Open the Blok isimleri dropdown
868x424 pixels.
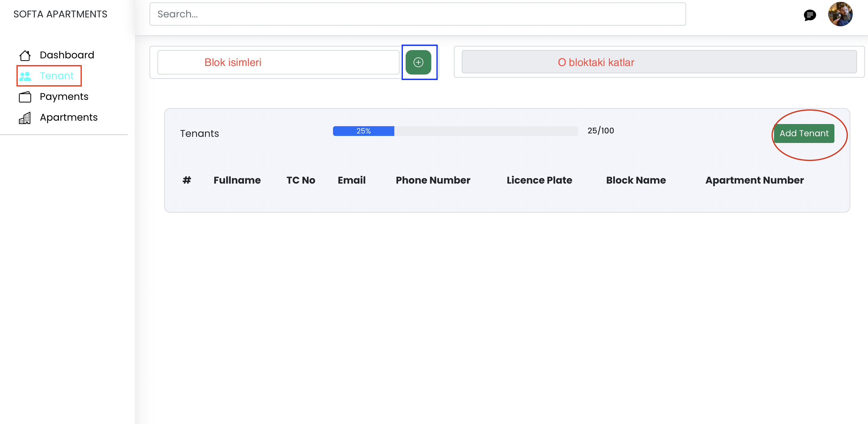coord(278,62)
